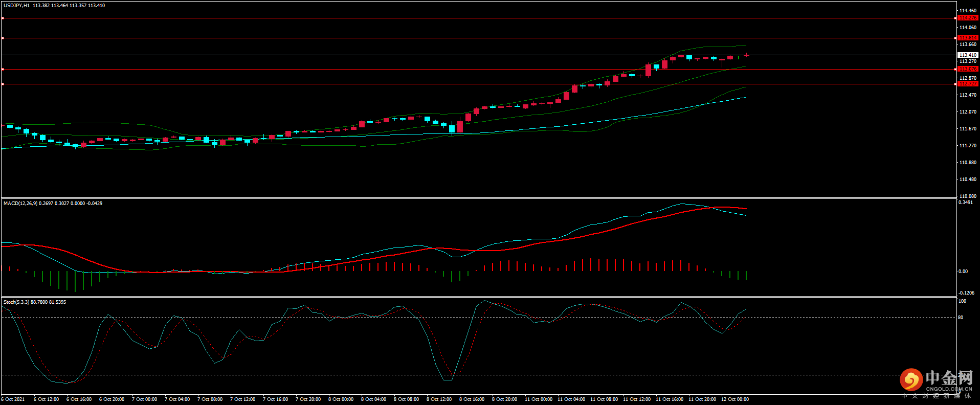Click the MACD 0.00 scale label
This screenshot has width=980, height=405.
click(x=963, y=272)
